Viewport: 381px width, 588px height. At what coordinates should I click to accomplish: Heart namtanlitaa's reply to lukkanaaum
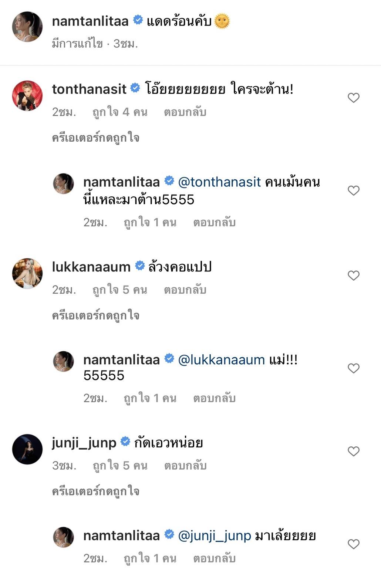point(354,368)
